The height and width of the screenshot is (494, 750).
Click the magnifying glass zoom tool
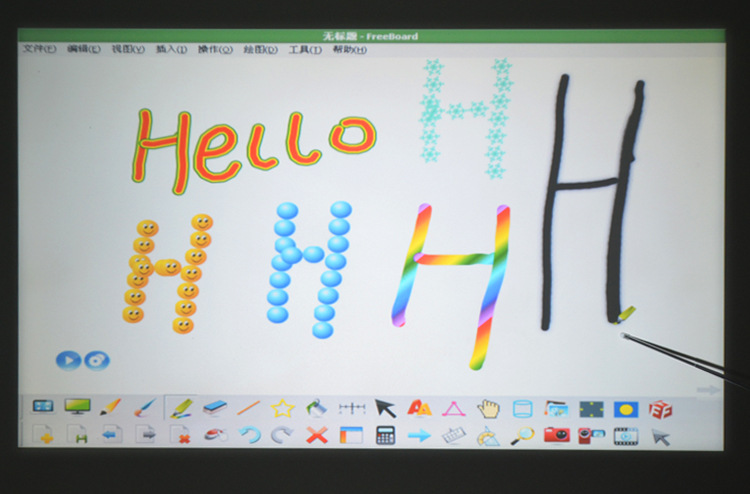522,435
